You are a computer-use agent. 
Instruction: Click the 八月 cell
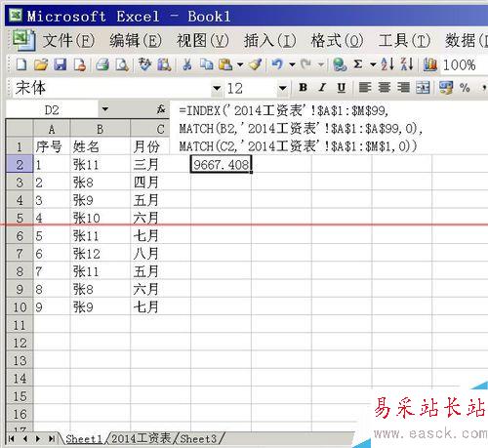(160, 253)
